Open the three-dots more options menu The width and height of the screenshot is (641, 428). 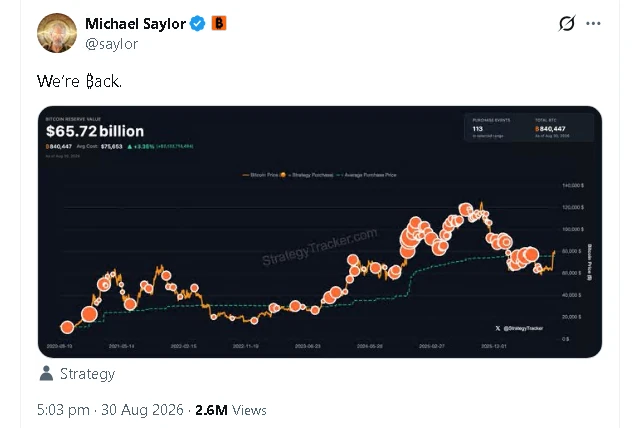click(593, 23)
